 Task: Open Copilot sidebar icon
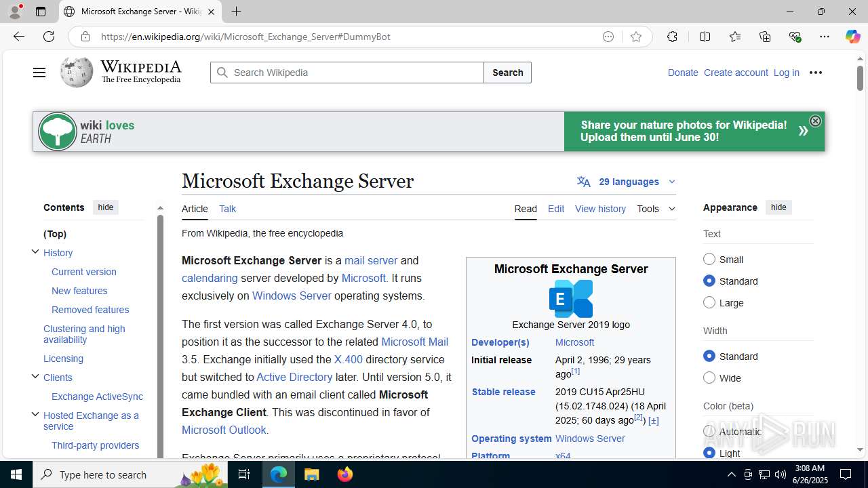(x=852, y=37)
